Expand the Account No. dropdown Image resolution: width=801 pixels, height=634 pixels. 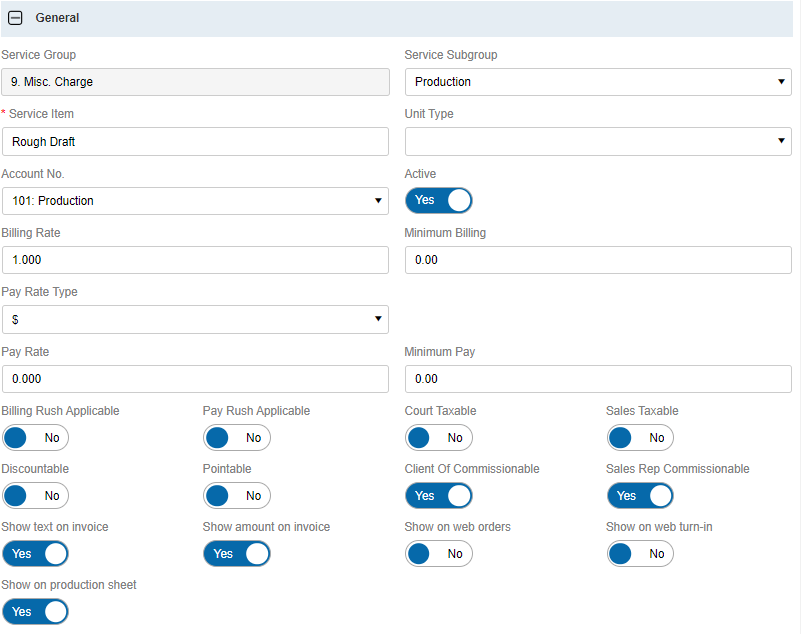(x=195, y=201)
